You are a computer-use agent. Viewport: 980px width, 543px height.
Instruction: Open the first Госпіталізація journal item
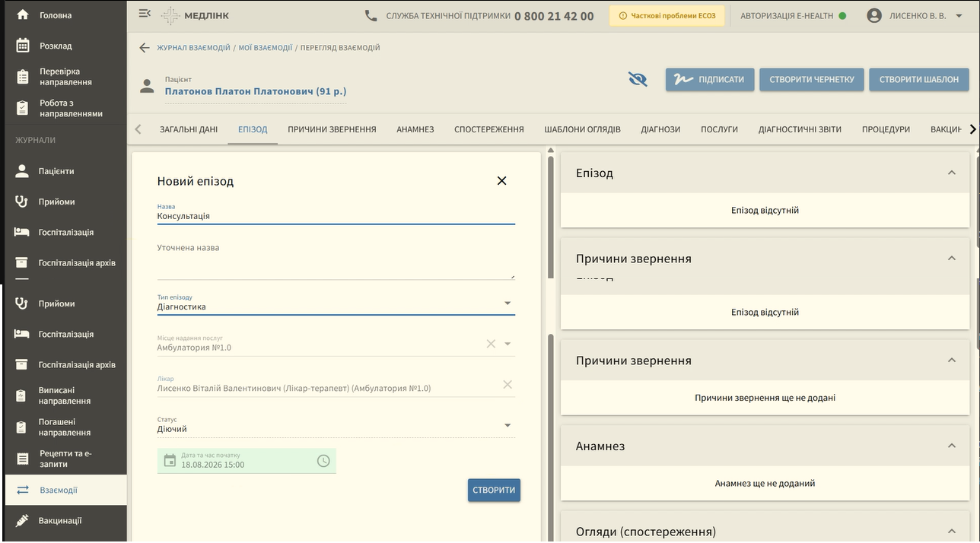[66, 233]
